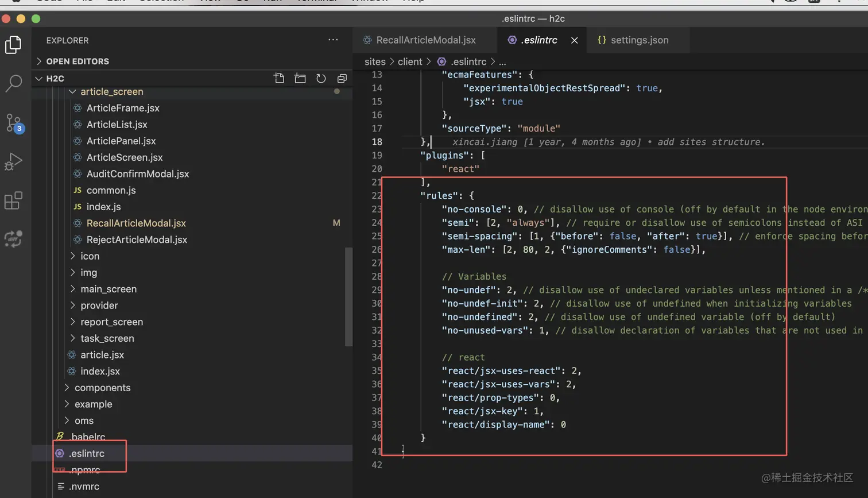Open the Run and Debug view

[13, 162]
